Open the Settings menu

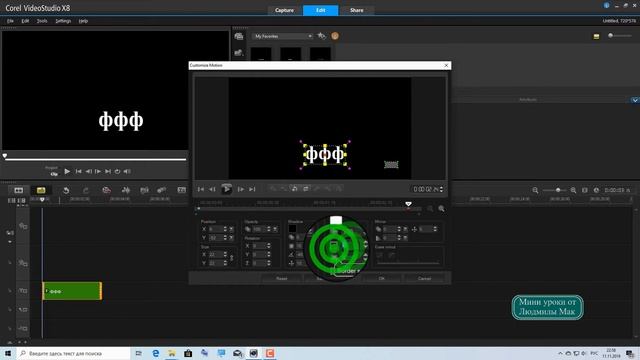point(63,21)
